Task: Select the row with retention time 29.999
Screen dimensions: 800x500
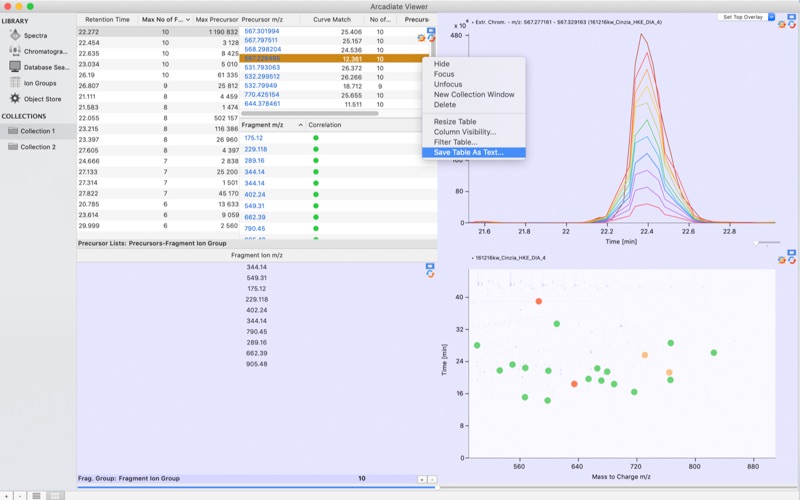Action: [158, 226]
